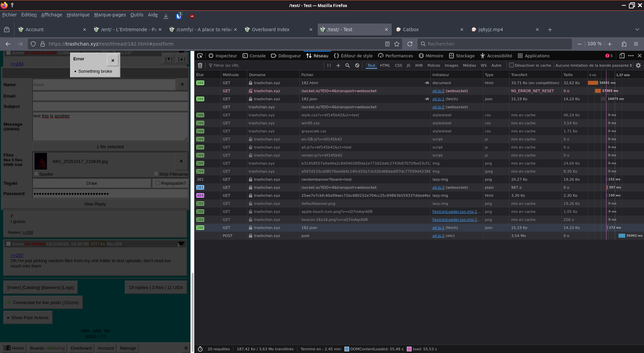
Task: Bookmark this page with the star icon
Action: point(397,44)
